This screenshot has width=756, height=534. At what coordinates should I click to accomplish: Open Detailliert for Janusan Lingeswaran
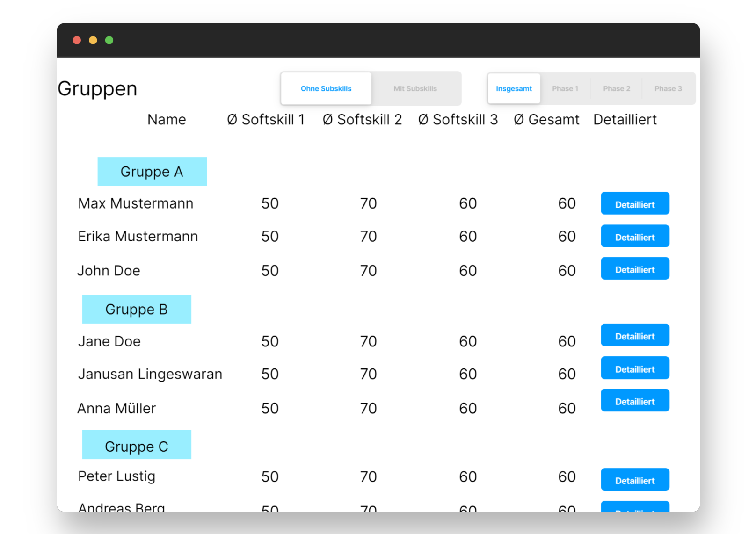click(635, 368)
